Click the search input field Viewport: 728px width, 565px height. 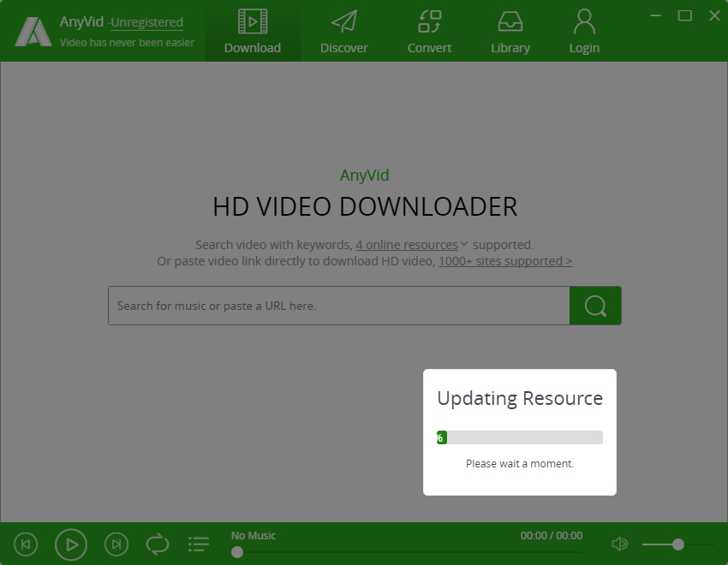(338, 306)
